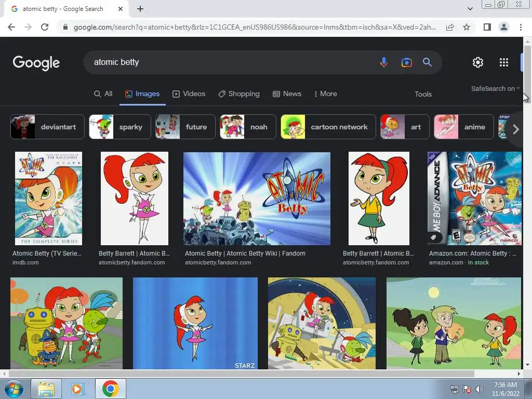Open the group image with yellow robot

(x=66, y=323)
